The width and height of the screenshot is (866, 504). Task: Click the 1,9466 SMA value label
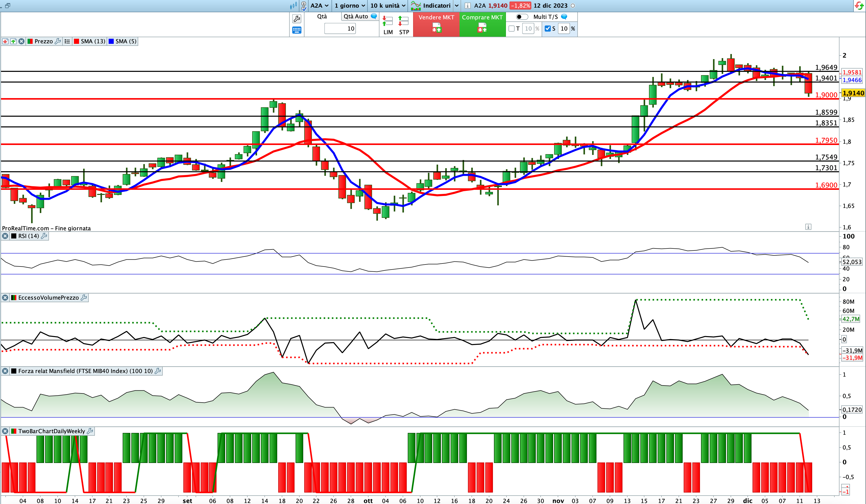(852, 80)
